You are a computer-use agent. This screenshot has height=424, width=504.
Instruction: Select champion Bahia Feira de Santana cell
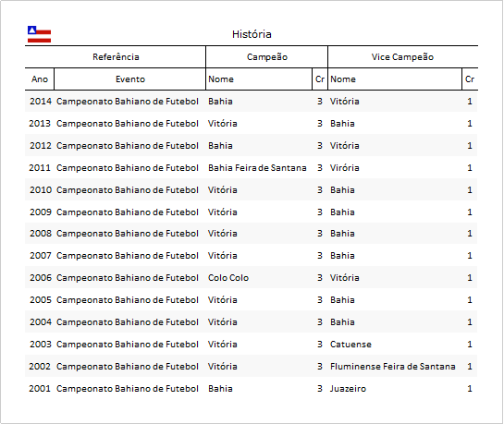click(x=257, y=168)
